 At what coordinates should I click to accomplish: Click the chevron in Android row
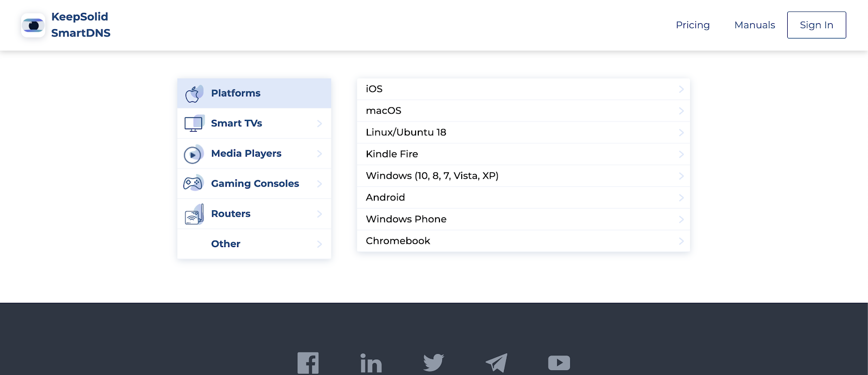tap(681, 197)
